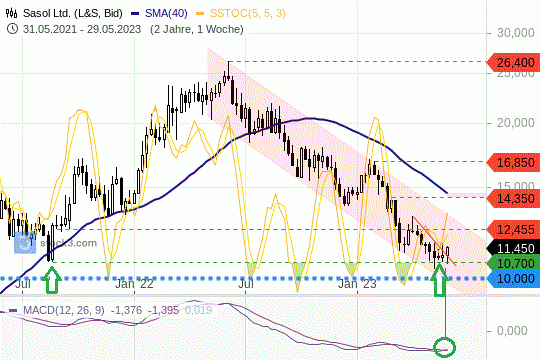
Task: Select the 12,455 red price label
Action: coord(513,229)
